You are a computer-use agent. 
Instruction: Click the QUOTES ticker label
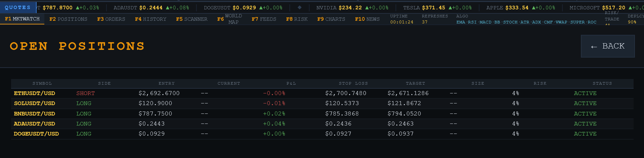point(18,7)
